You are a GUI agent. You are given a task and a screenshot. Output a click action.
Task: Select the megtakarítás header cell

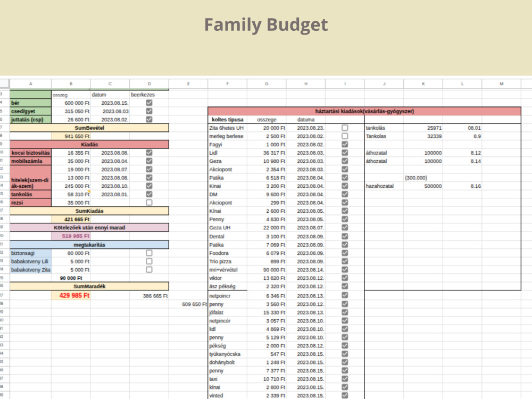89,245
